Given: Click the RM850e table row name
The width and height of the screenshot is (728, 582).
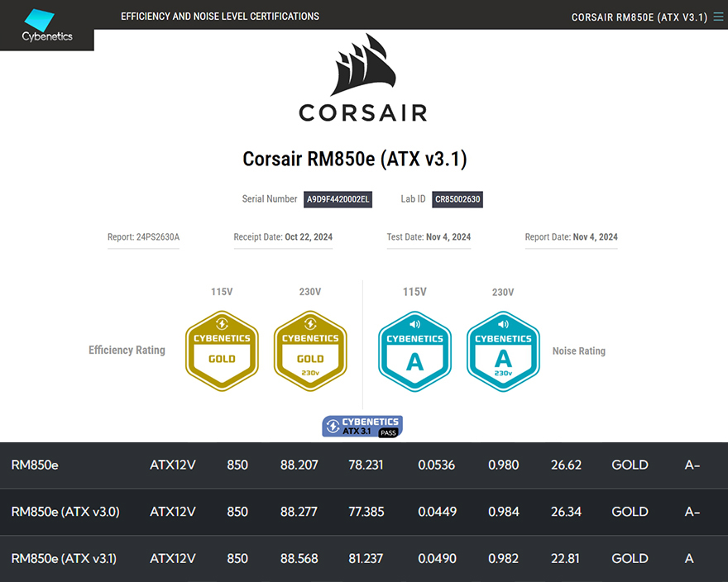Looking at the screenshot, I should pos(35,465).
